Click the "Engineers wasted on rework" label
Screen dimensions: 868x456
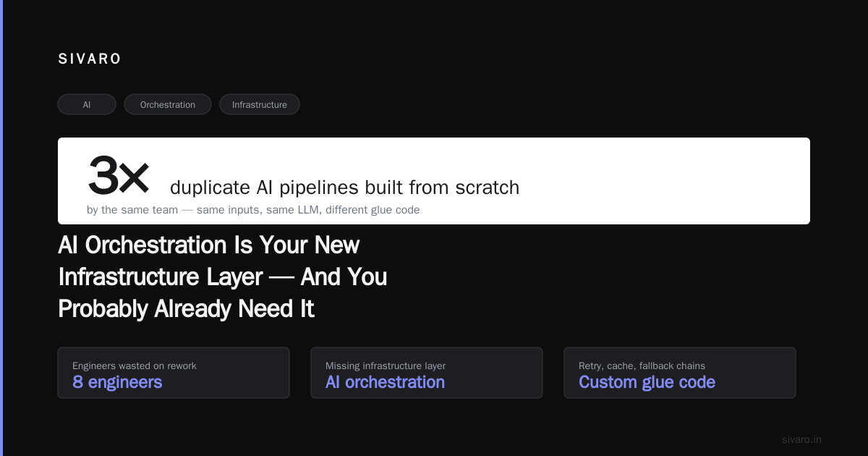pyautogui.click(x=135, y=366)
